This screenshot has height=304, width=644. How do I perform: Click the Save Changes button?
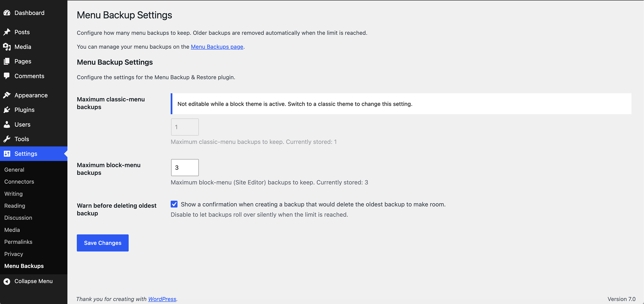103,243
